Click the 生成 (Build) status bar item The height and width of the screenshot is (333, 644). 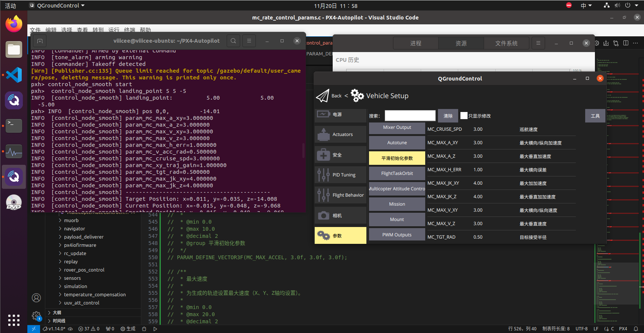(x=128, y=329)
